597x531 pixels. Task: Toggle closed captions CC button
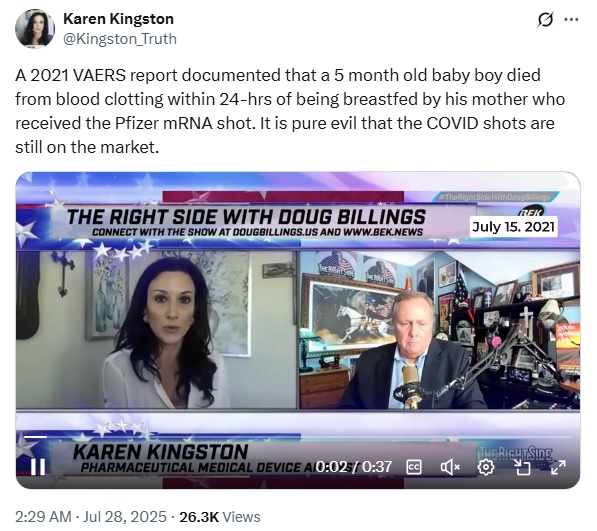pos(414,467)
